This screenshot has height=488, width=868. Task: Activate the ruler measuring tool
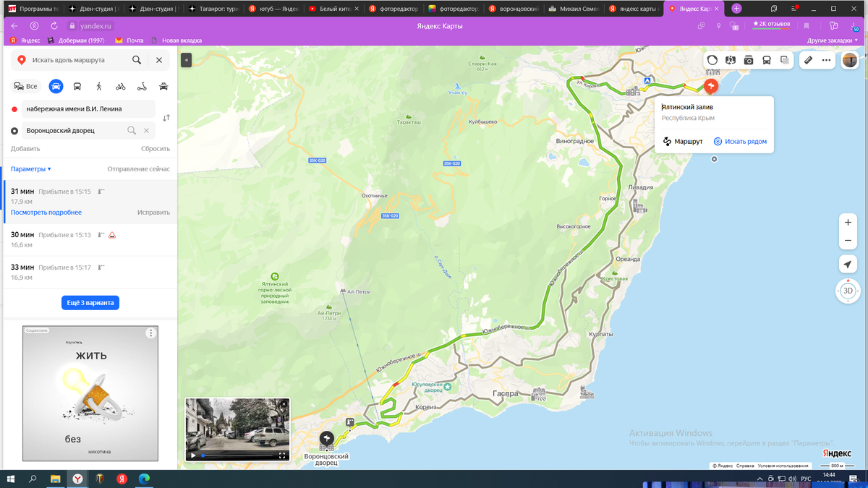point(809,61)
